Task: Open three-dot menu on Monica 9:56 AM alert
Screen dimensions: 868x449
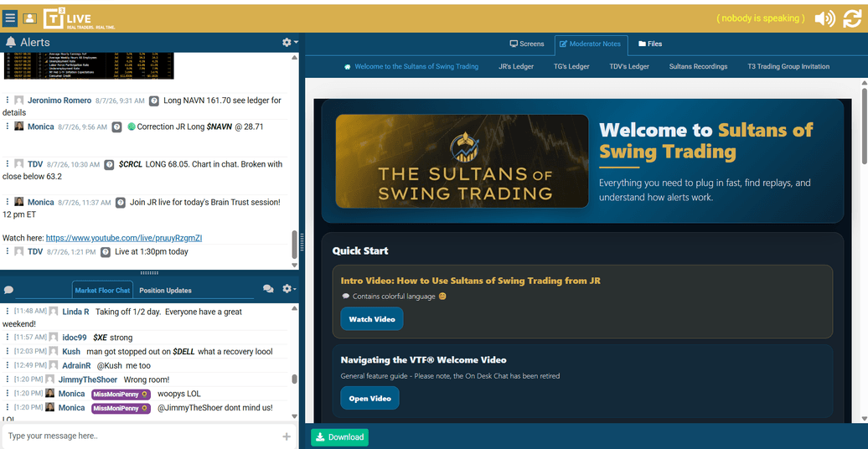Action: pyautogui.click(x=8, y=126)
